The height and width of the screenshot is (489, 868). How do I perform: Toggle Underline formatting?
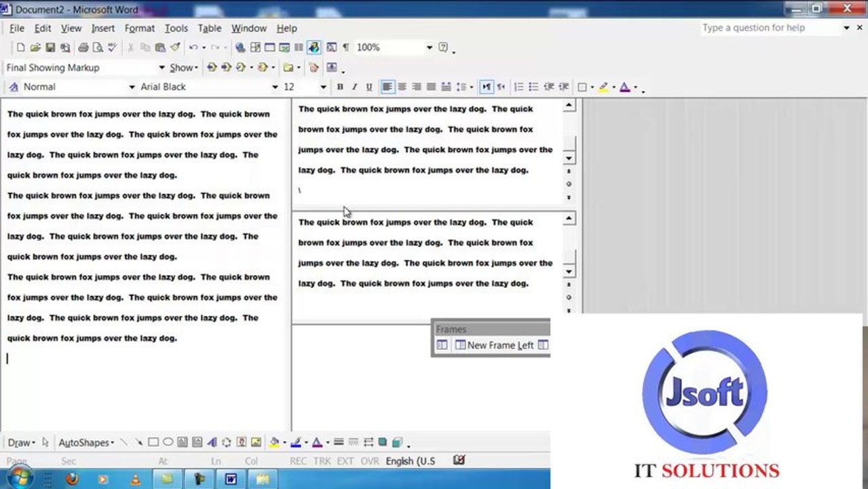click(x=369, y=87)
